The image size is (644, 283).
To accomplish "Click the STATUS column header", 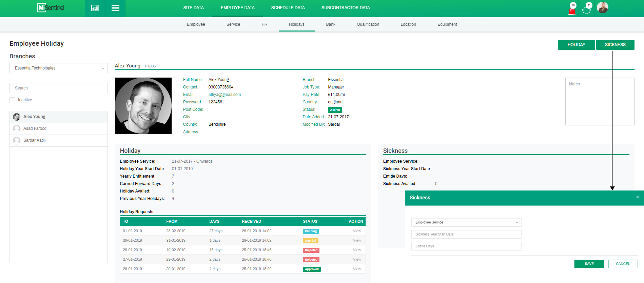I will [310, 221].
